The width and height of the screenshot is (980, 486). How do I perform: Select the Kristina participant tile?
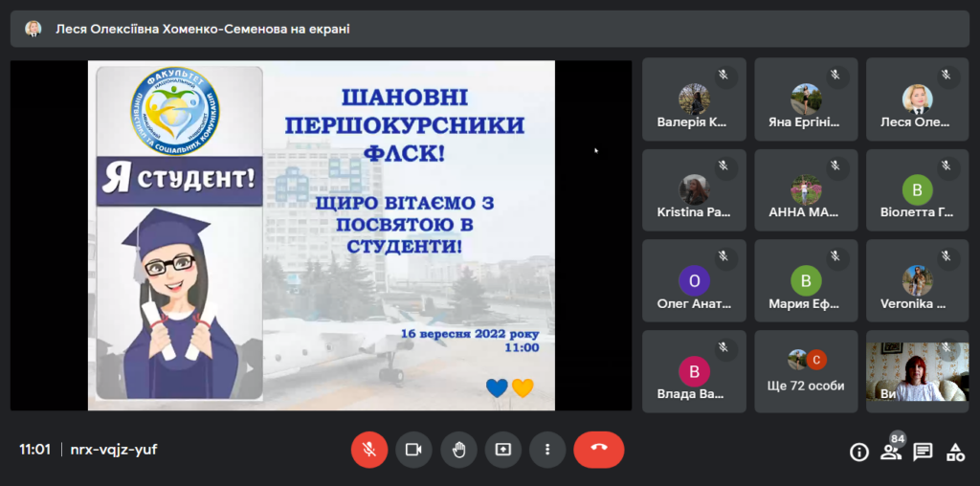click(x=694, y=189)
